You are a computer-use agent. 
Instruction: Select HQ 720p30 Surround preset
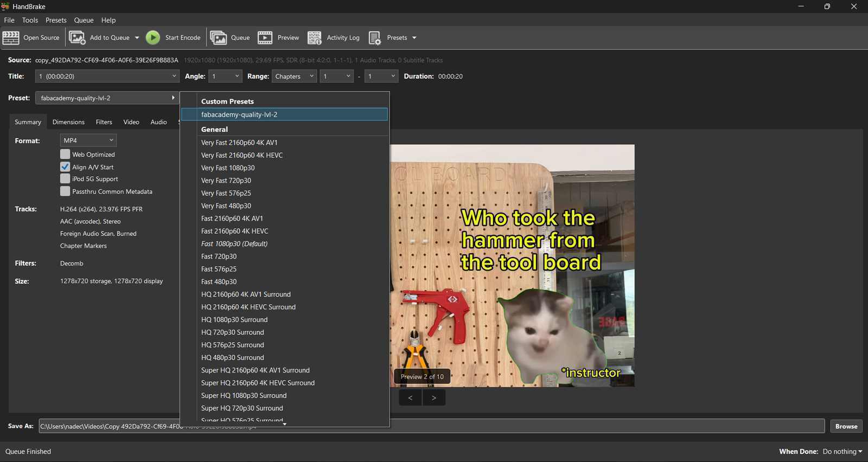point(284,332)
